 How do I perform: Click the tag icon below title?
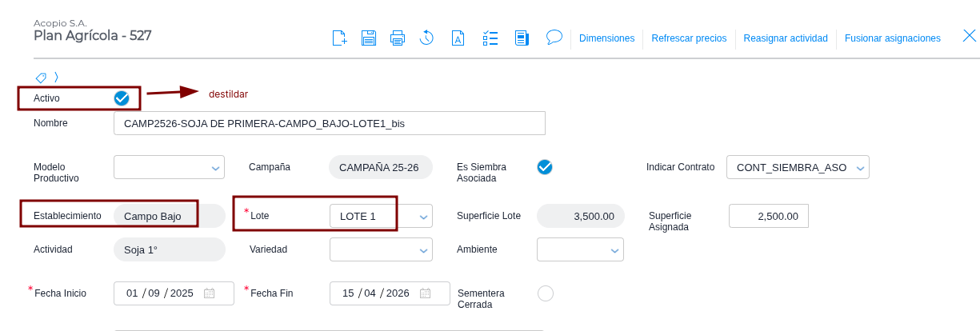point(41,78)
